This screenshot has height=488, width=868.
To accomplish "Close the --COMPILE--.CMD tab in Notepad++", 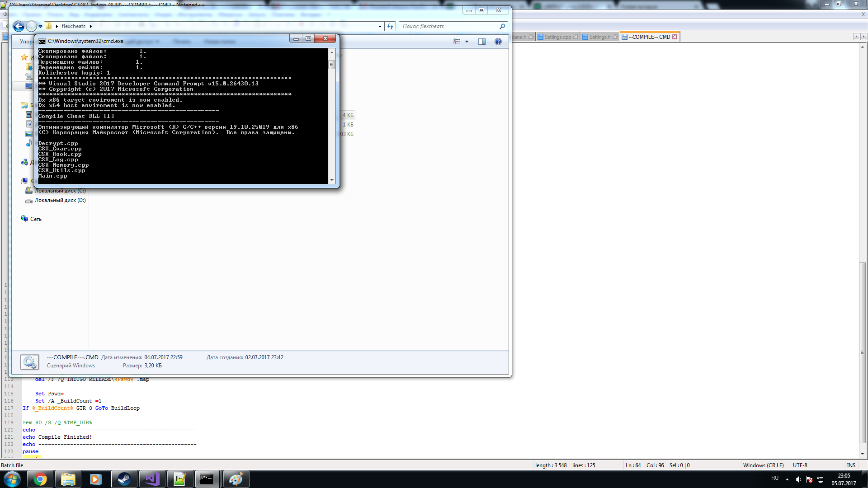I will click(675, 37).
